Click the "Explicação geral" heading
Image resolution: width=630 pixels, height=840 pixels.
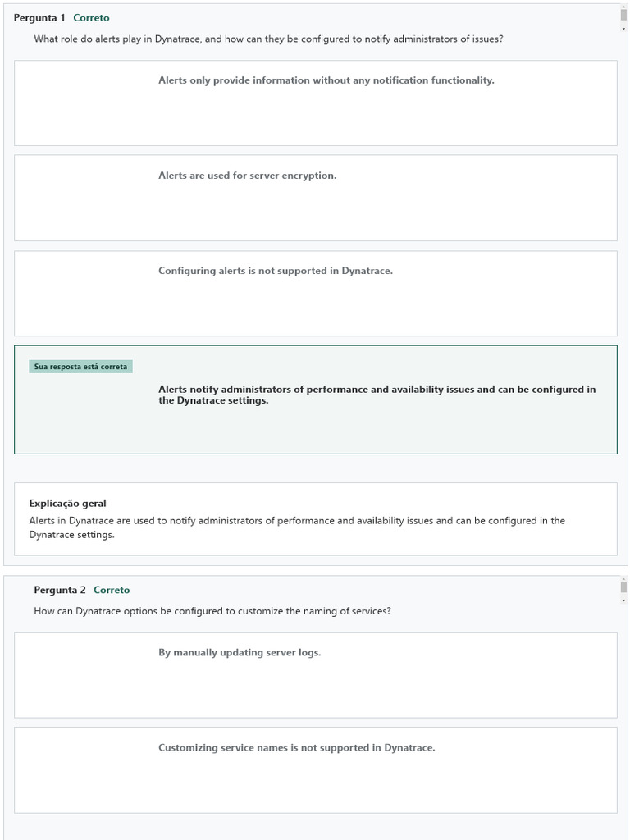(x=67, y=504)
